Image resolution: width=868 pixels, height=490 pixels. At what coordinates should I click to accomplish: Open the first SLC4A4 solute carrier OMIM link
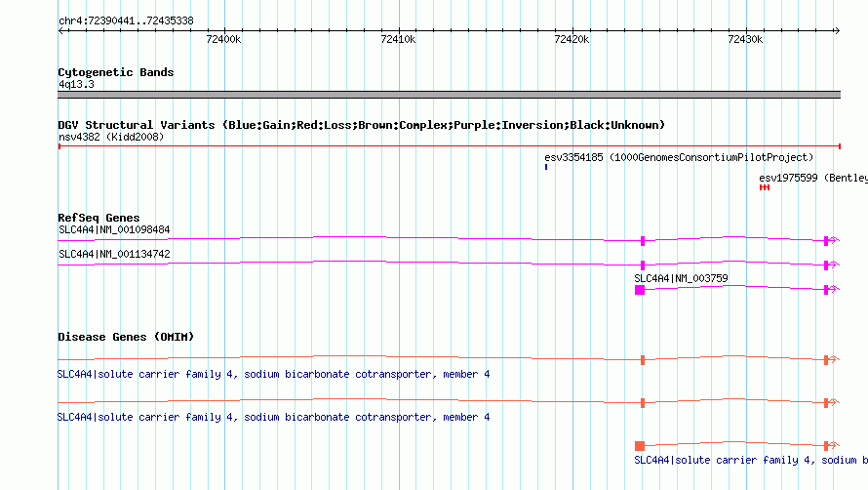click(273, 374)
